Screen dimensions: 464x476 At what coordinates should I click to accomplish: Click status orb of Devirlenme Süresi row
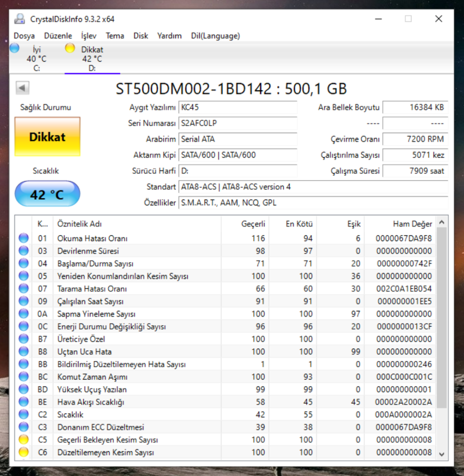click(24, 251)
